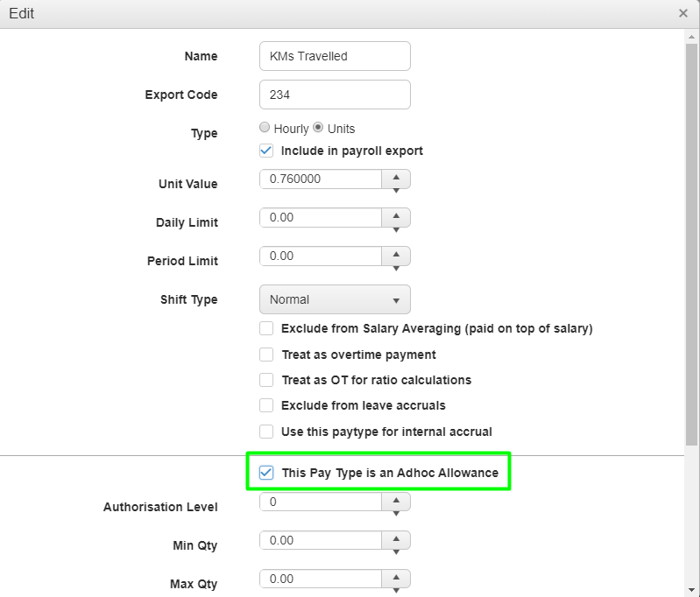Image resolution: width=700 pixels, height=597 pixels.
Task: Uncheck This Pay Type is an Adhoc Allowance
Action: 266,473
